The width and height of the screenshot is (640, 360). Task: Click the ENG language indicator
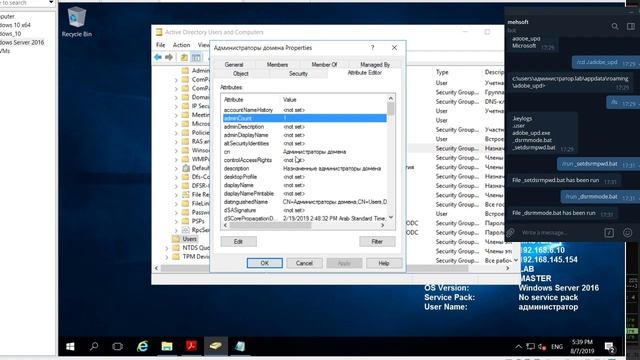coord(557,347)
